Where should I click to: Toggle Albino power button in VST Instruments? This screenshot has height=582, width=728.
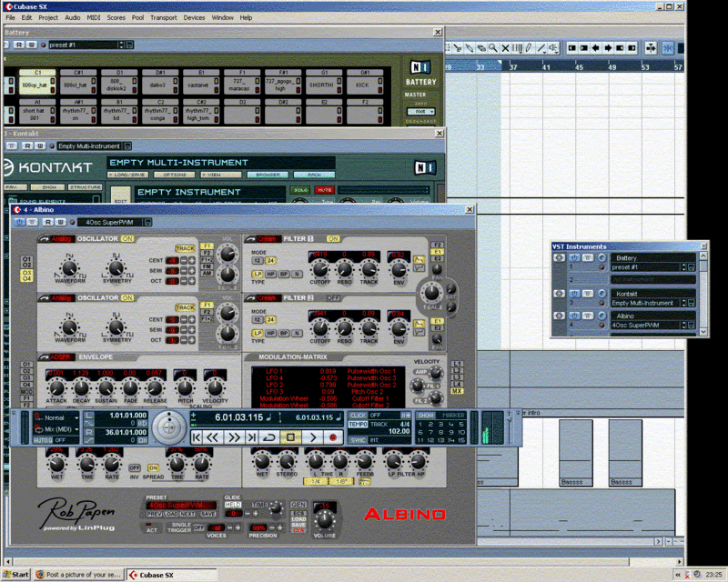(x=575, y=316)
